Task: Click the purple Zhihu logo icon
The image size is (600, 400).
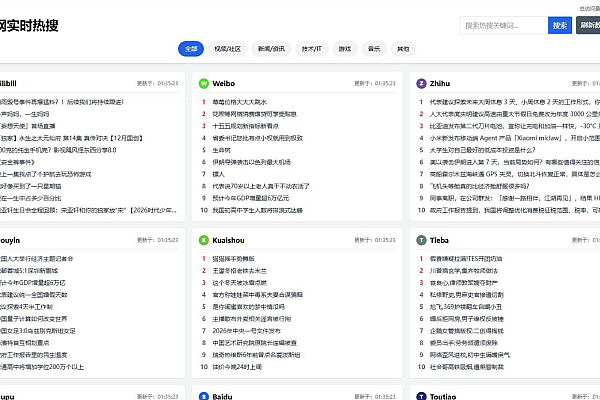Action: (x=421, y=83)
